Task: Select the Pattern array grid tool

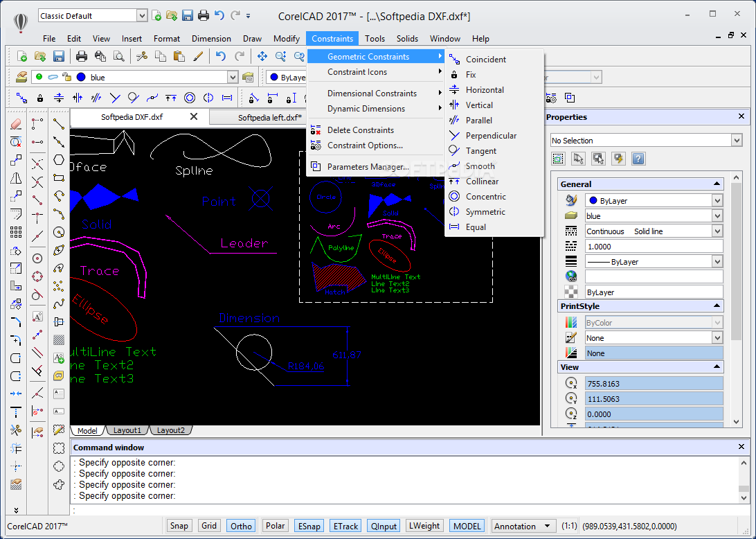Action: point(16,232)
